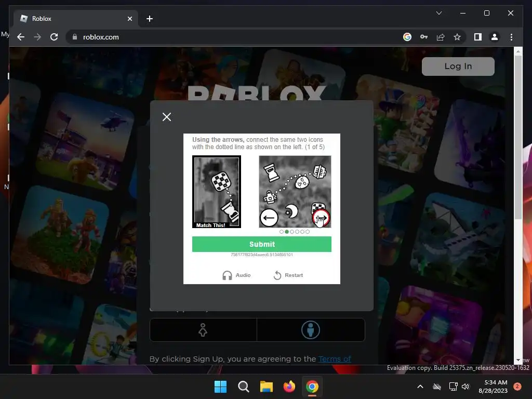The width and height of the screenshot is (532, 399).
Task: Open the Terms of Use link
Action: 335,359
